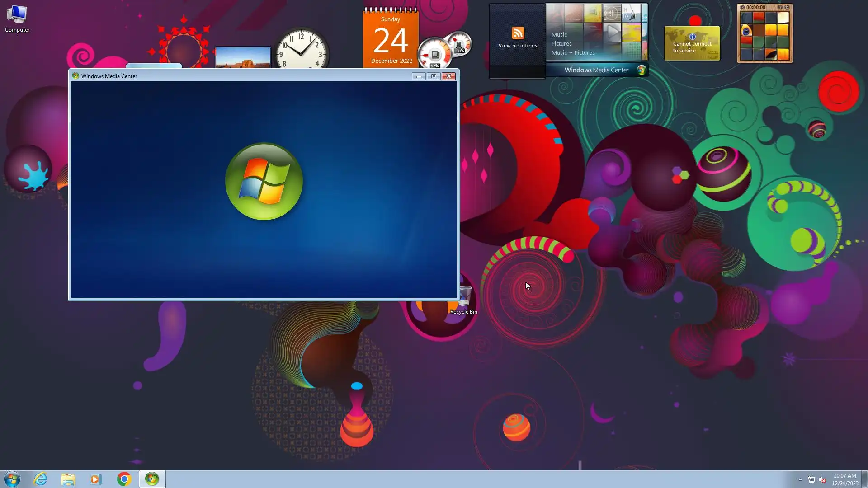Select Pictures in Media Center gadget

tap(561, 44)
